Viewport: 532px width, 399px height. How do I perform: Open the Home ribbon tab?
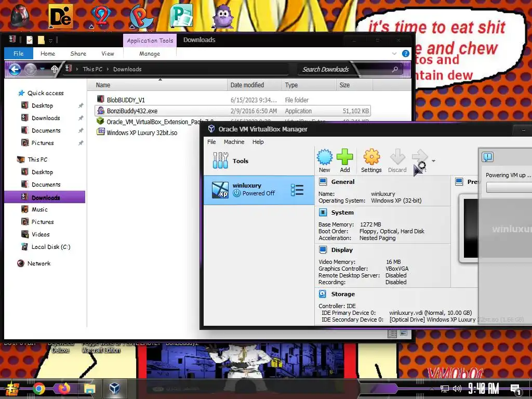click(48, 54)
